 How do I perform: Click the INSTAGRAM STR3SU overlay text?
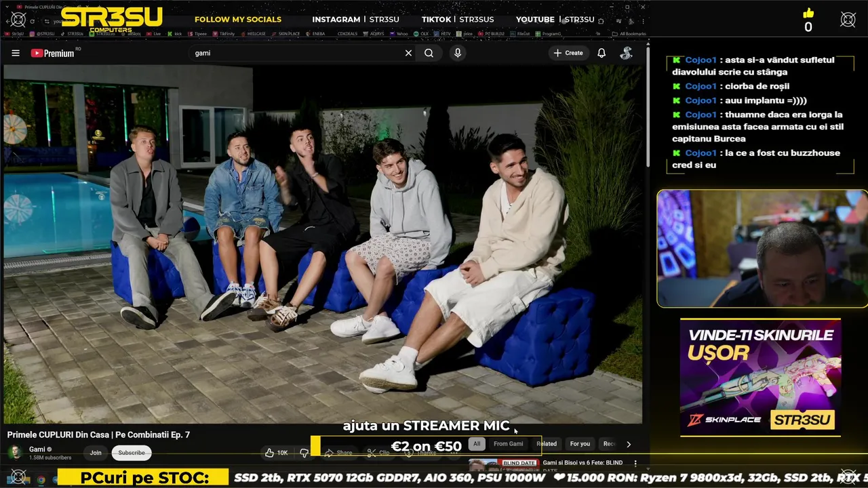[x=355, y=20]
